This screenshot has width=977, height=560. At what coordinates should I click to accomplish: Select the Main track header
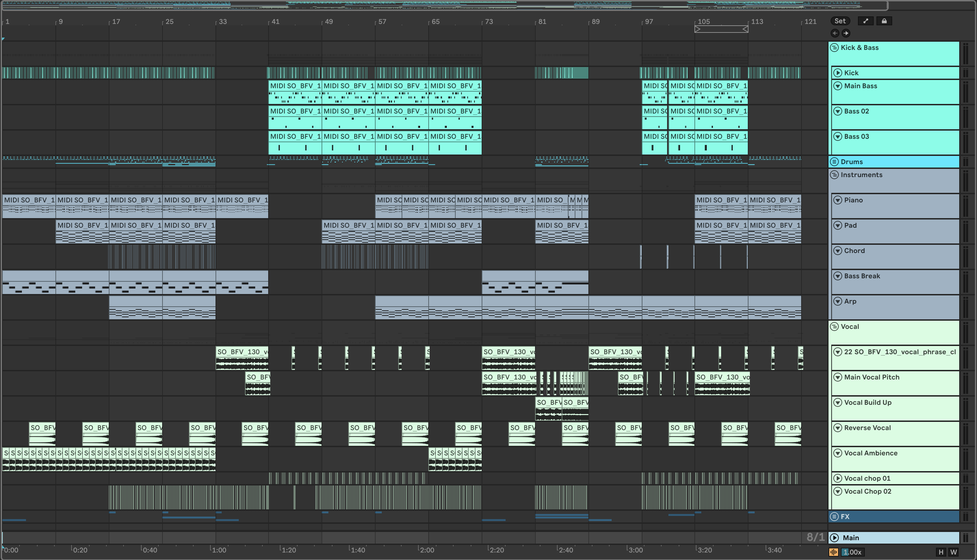(894, 538)
